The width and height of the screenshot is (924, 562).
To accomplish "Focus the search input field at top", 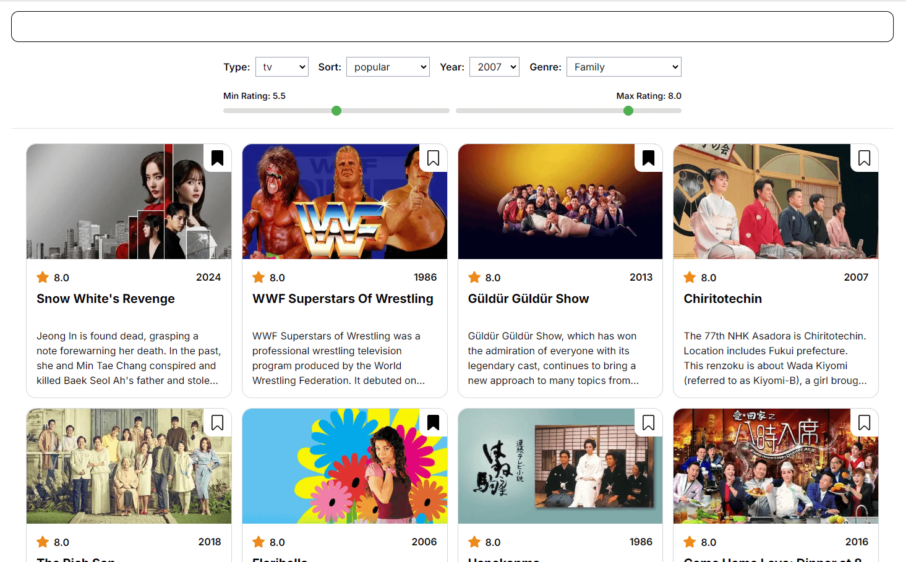I will click(x=452, y=27).
